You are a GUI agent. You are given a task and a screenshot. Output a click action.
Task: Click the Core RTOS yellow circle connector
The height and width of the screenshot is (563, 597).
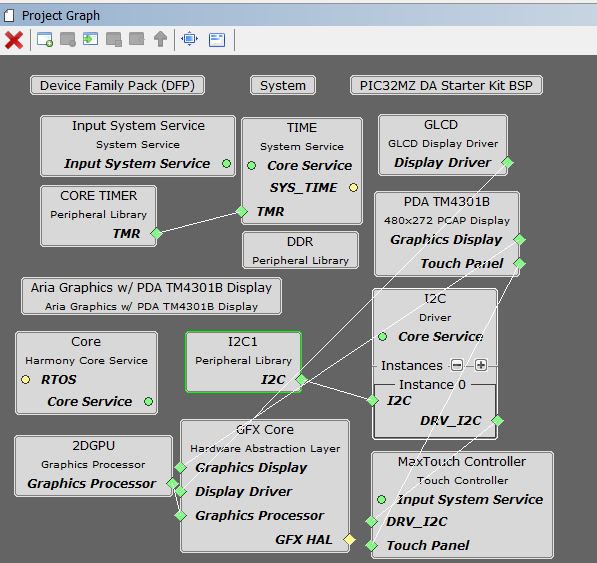click(26, 380)
